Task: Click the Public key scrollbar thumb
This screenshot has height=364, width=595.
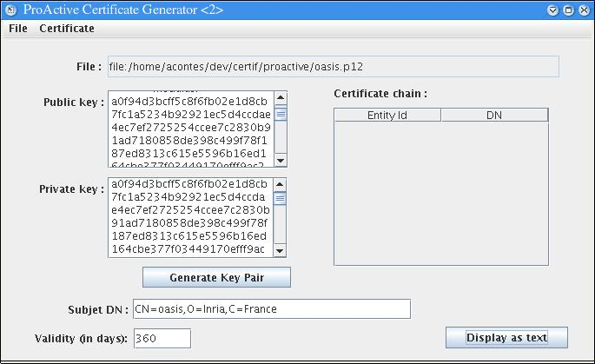Action: 281,114
